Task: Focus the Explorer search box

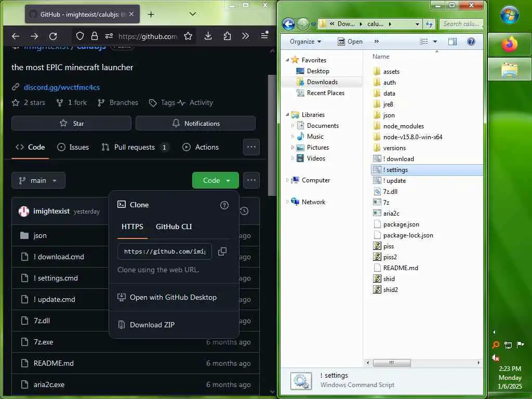Action: pos(461,24)
